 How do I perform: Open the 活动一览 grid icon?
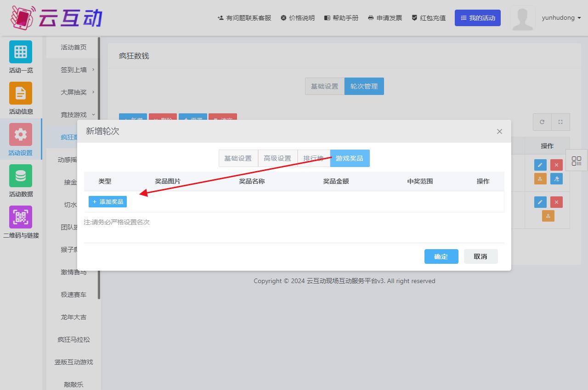pyautogui.click(x=21, y=52)
